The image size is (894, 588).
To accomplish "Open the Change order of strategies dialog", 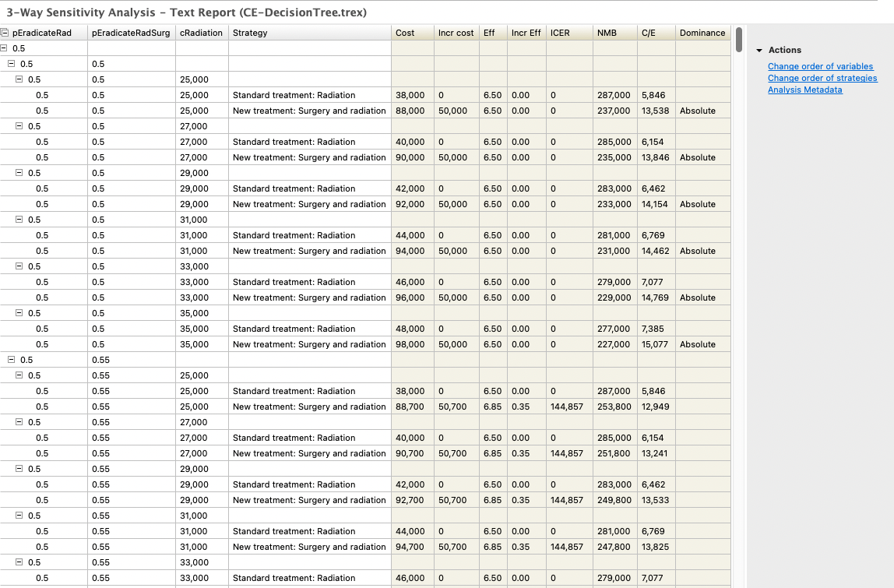I will click(x=821, y=78).
